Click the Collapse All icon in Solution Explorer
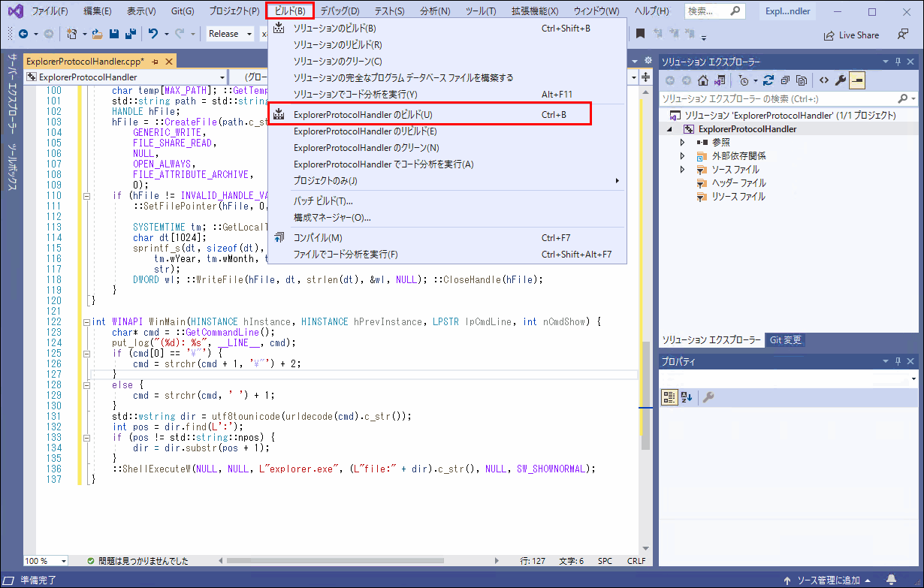This screenshot has height=588, width=924. tap(785, 80)
